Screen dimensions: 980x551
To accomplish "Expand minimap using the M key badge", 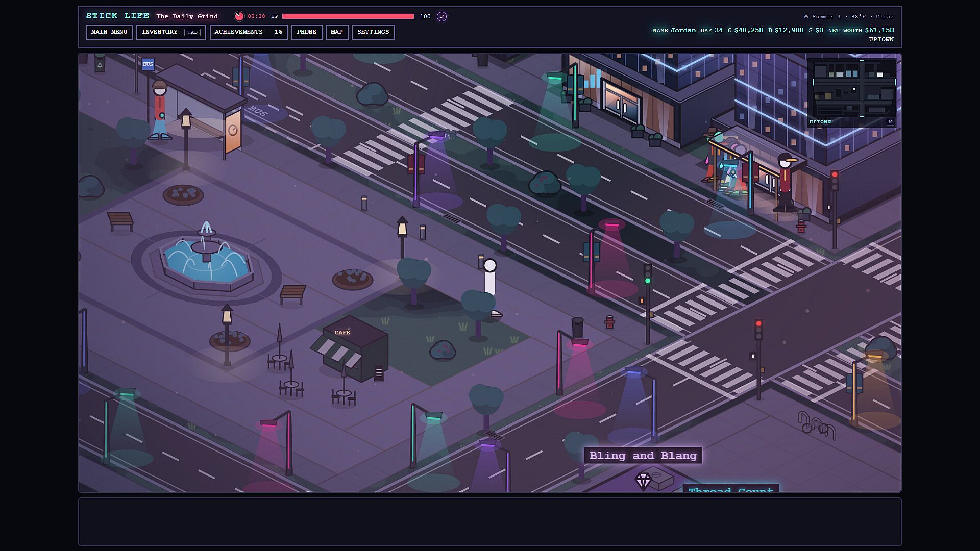I will pyautogui.click(x=890, y=122).
